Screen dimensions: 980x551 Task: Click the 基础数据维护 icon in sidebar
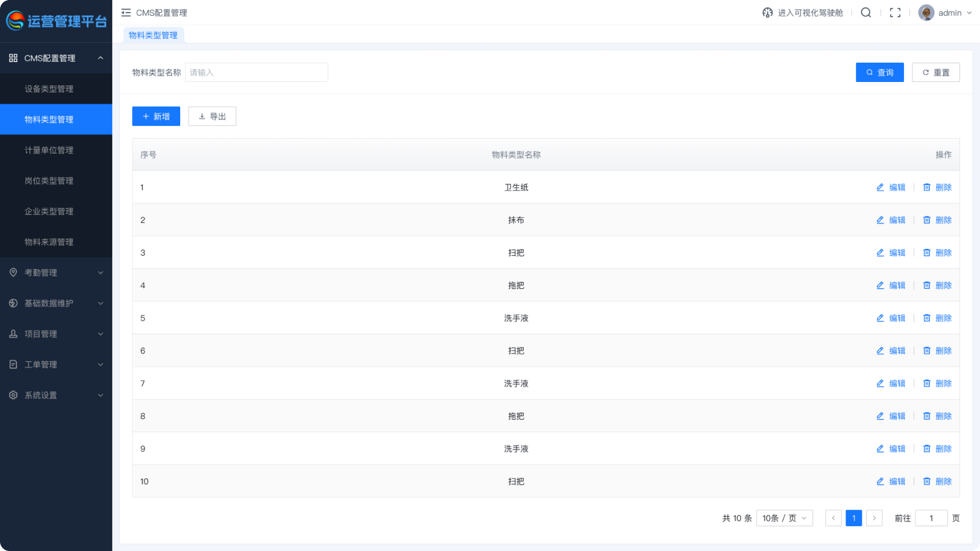tap(13, 303)
